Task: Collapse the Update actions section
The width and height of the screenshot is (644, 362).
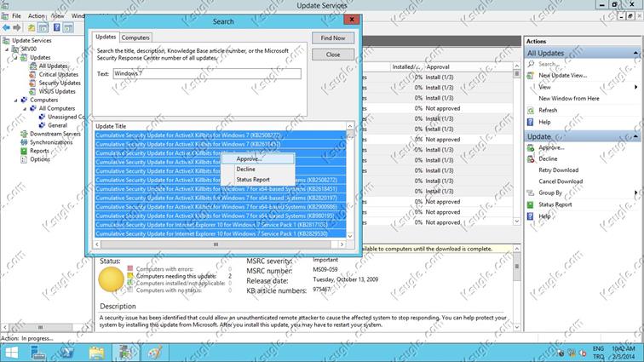Action: 635,136
